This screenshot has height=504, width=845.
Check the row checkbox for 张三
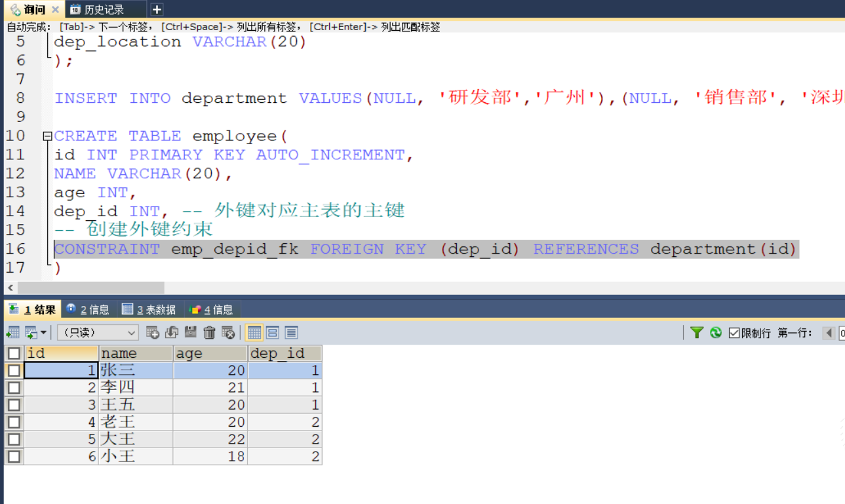(x=14, y=370)
